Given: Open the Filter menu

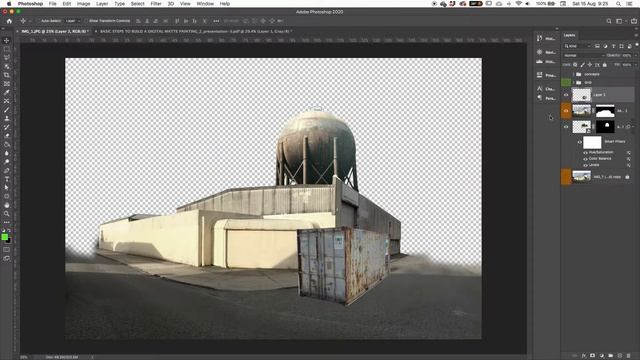Looking at the screenshot, I should (x=156, y=4).
